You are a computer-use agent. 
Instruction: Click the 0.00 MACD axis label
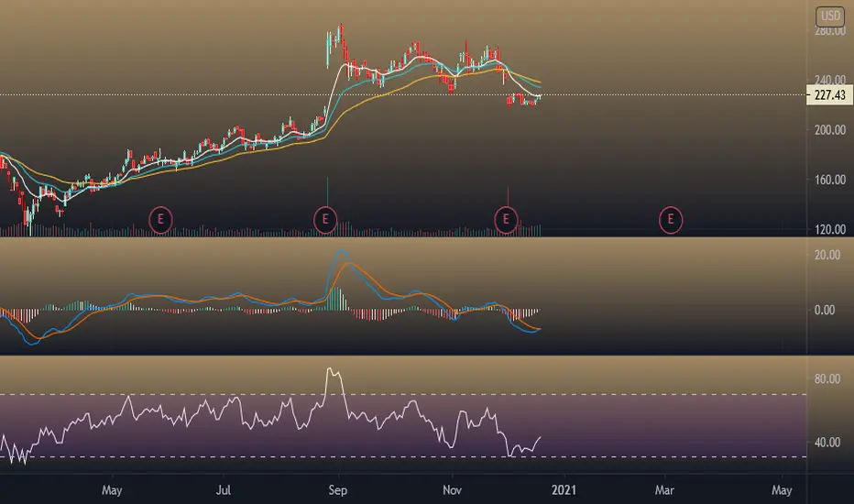[825, 310]
